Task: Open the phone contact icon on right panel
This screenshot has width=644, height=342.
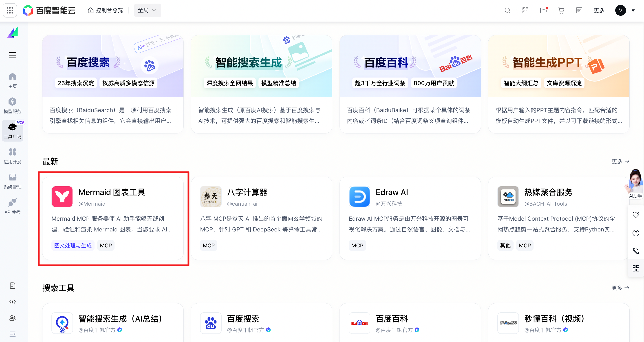Action: [x=635, y=251]
